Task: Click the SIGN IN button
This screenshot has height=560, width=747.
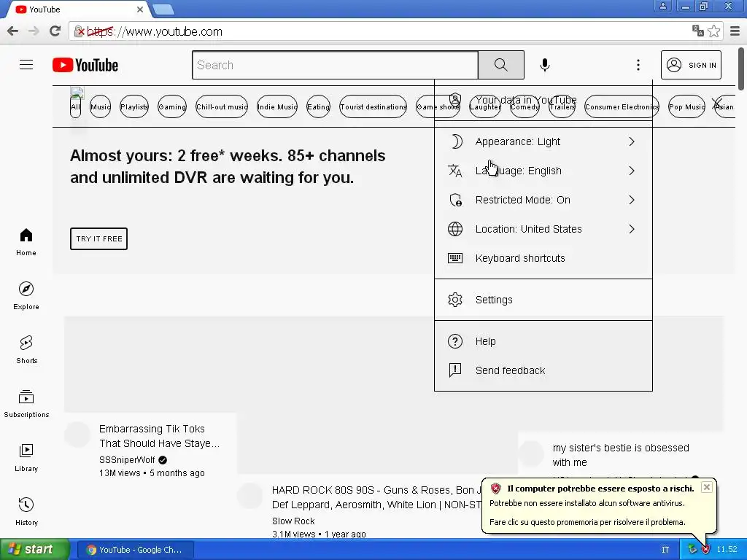Action: pos(691,65)
